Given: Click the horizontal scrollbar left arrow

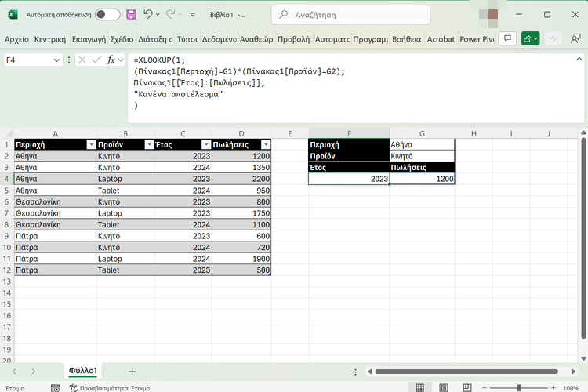Looking at the screenshot, I should [x=370, y=372].
